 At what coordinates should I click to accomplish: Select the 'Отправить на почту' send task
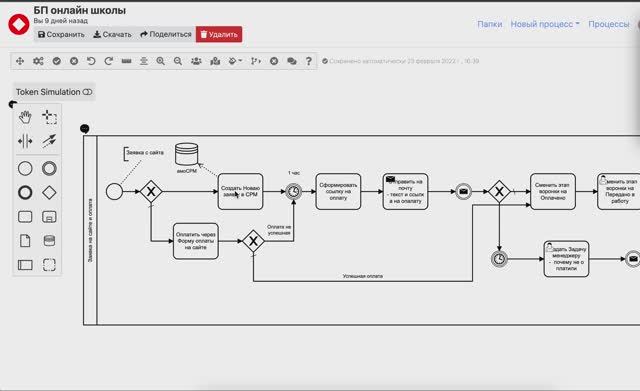point(405,191)
